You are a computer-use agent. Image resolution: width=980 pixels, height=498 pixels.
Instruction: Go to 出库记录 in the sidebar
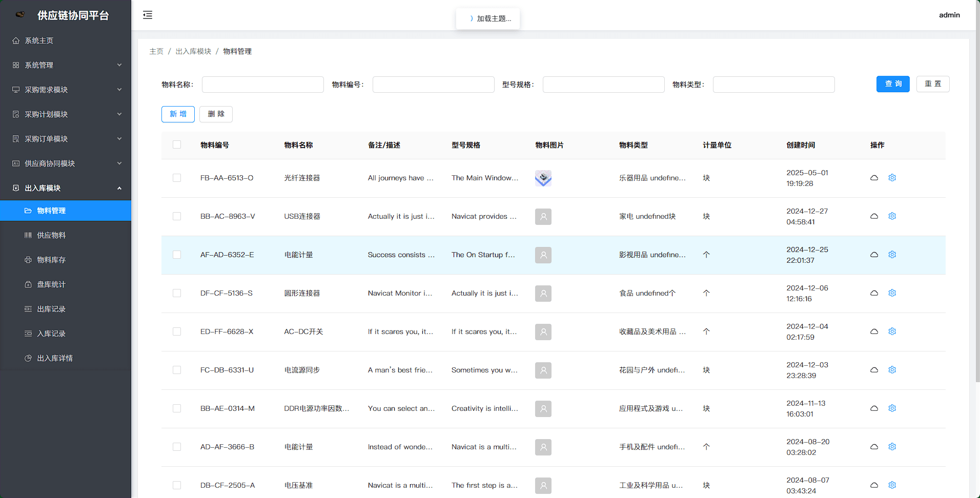(x=51, y=309)
